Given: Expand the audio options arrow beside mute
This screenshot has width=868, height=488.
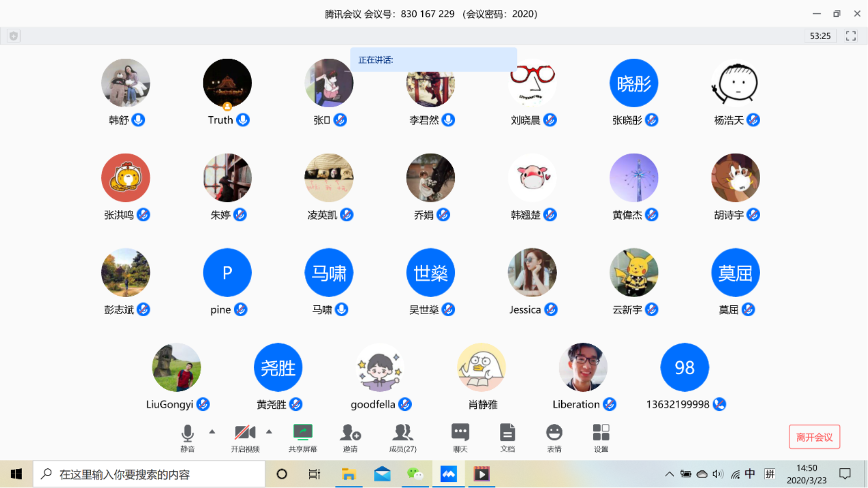Looking at the screenshot, I should pyautogui.click(x=212, y=431).
